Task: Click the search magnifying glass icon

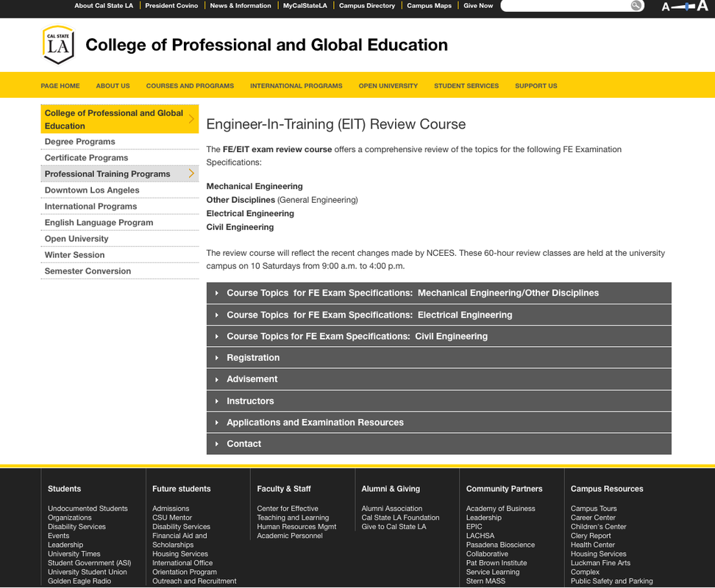Action: tap(636, 6)
